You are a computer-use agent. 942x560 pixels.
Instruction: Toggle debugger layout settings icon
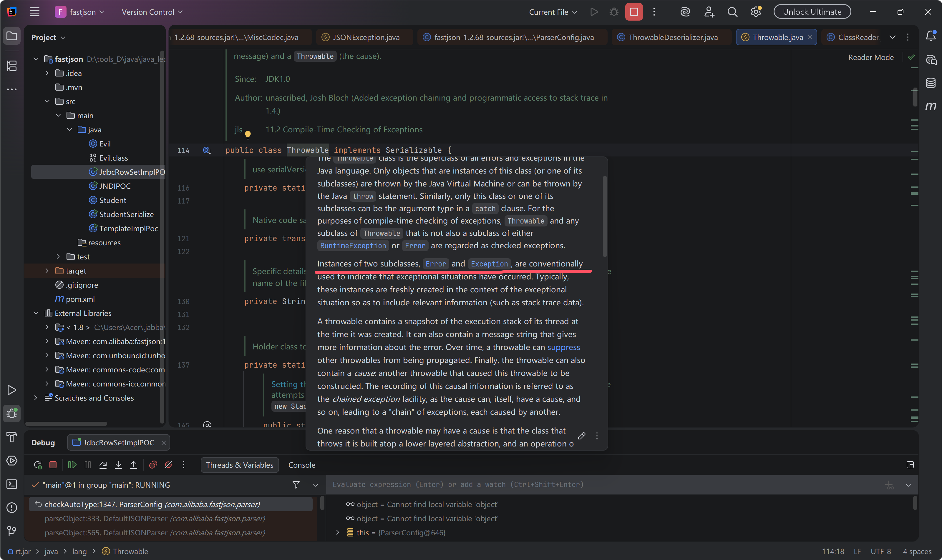tap(910, 465)
